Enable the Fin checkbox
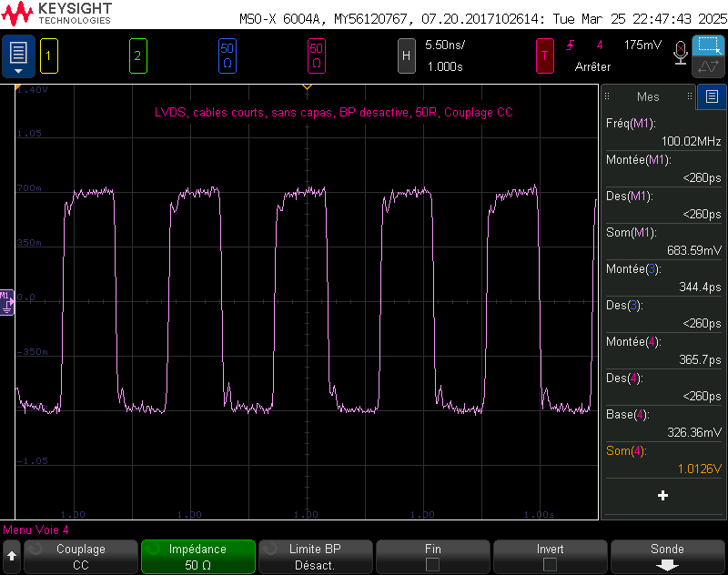 433,564
